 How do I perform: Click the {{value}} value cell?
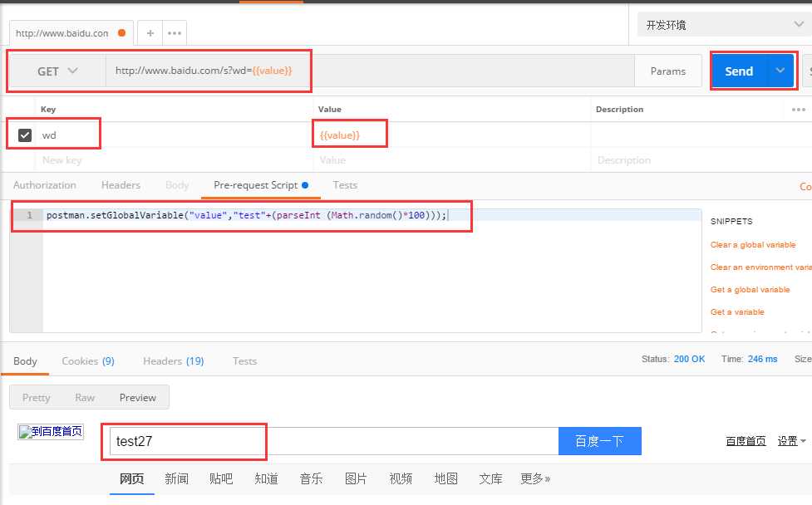click(x=451, y=135)
